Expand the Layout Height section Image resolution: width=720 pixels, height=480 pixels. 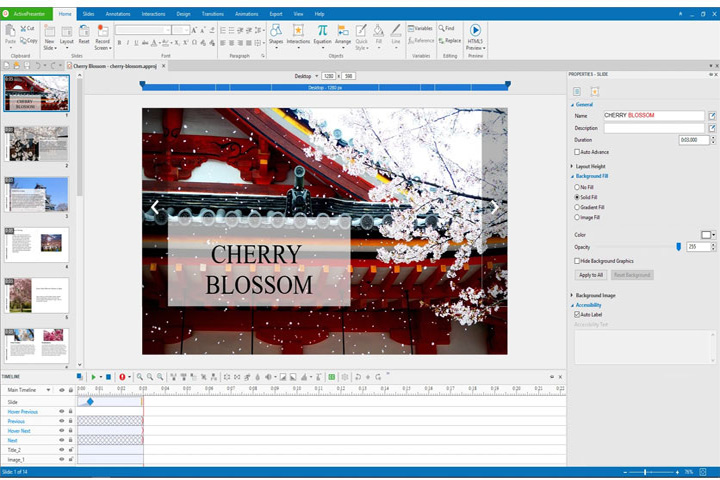tap(590, 166)
